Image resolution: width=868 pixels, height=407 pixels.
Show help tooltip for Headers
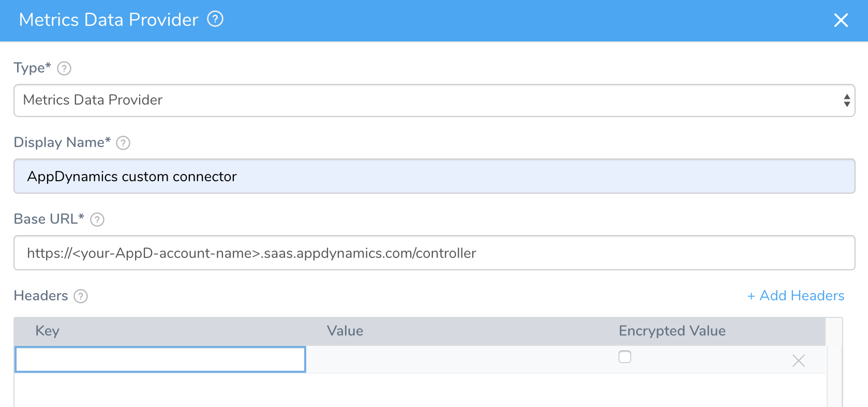(x=81, y=296)
